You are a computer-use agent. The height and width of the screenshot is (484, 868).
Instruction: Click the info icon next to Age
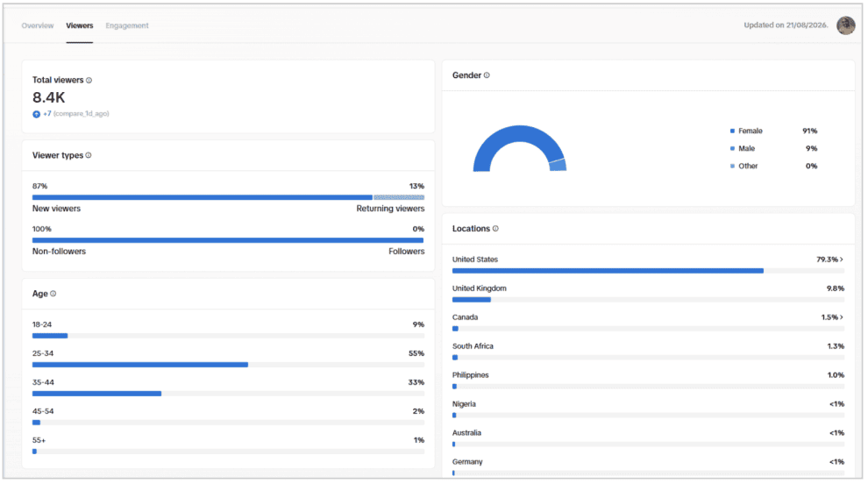point(53,294)
